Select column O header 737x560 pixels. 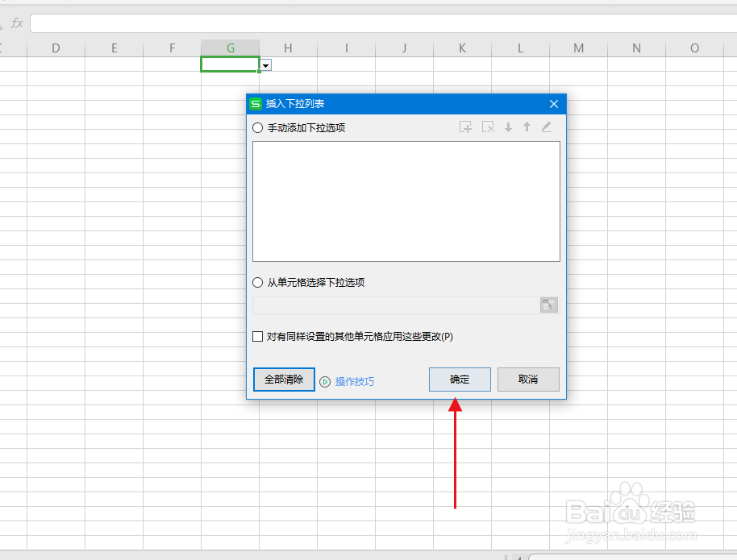(x=695, y=48)
